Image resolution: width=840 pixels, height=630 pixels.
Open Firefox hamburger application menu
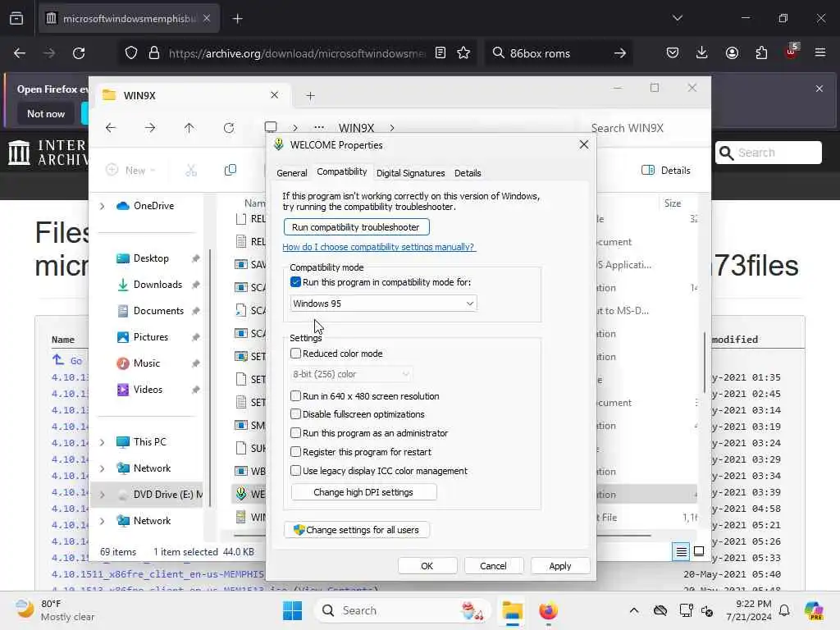tap(820, 52)
